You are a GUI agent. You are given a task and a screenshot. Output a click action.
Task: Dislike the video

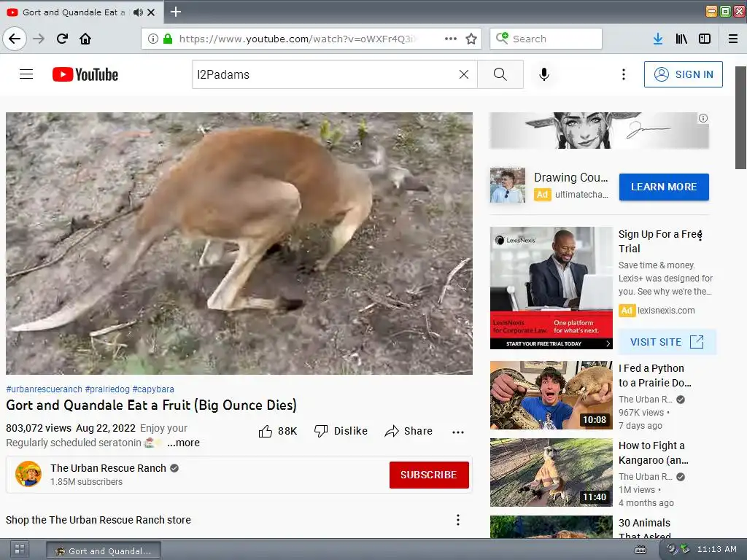(341, 431)
